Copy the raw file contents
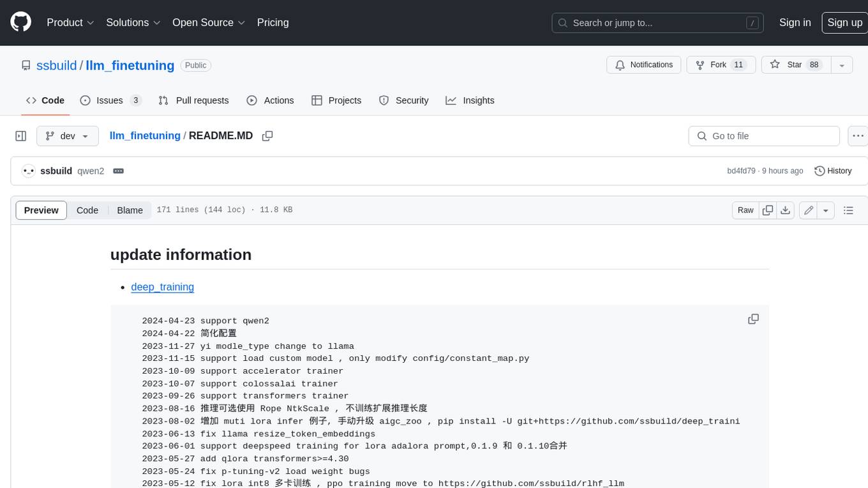 pyautogui.click(x=768, y=210)
